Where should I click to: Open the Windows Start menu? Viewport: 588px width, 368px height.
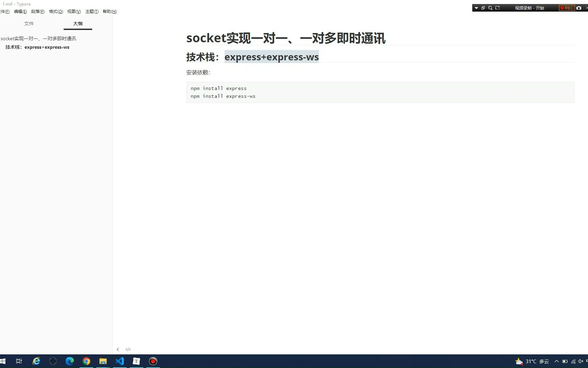pyautogui.click(x=3, y=361)
